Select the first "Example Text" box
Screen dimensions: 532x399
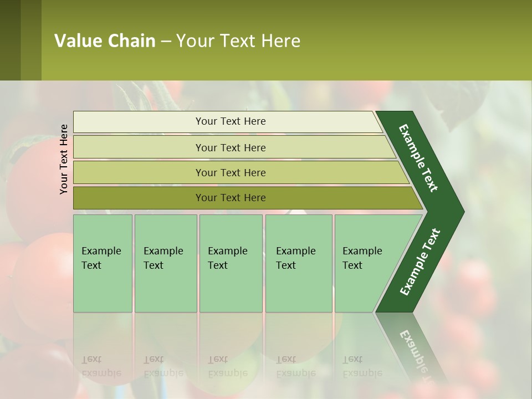pos(103,263)
